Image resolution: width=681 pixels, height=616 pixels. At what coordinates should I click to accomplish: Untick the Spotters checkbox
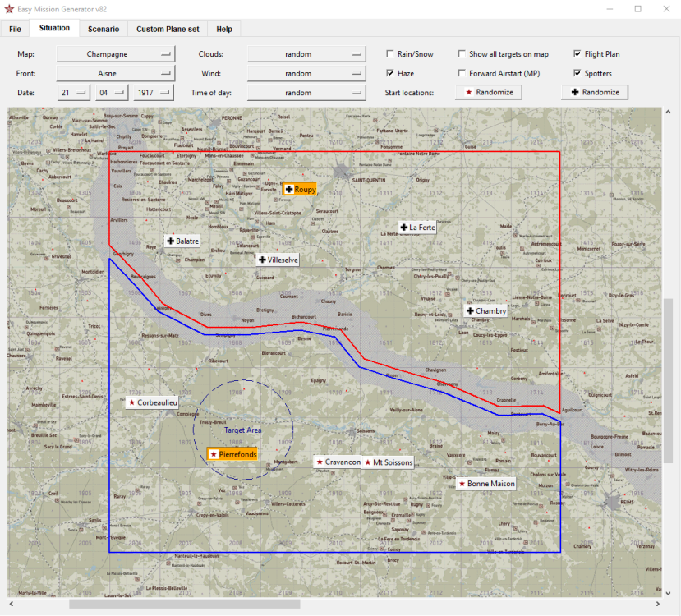[x=577, y=73]
